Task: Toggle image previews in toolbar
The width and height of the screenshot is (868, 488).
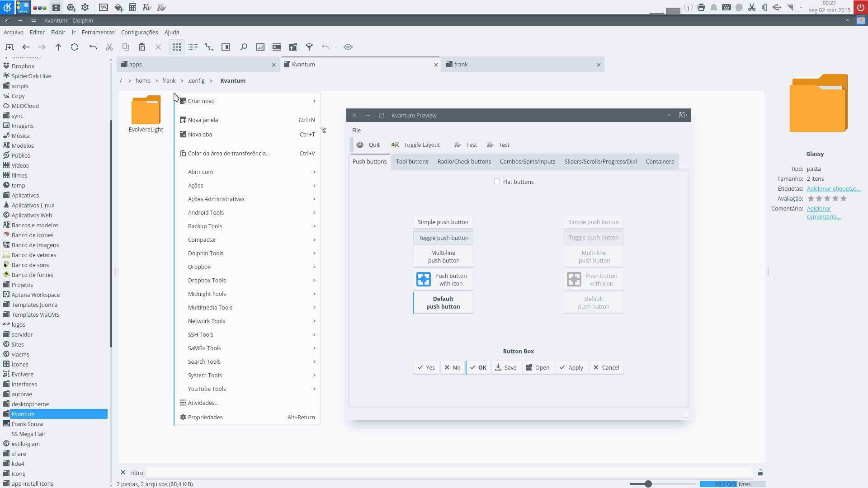Action: (260, 47)
